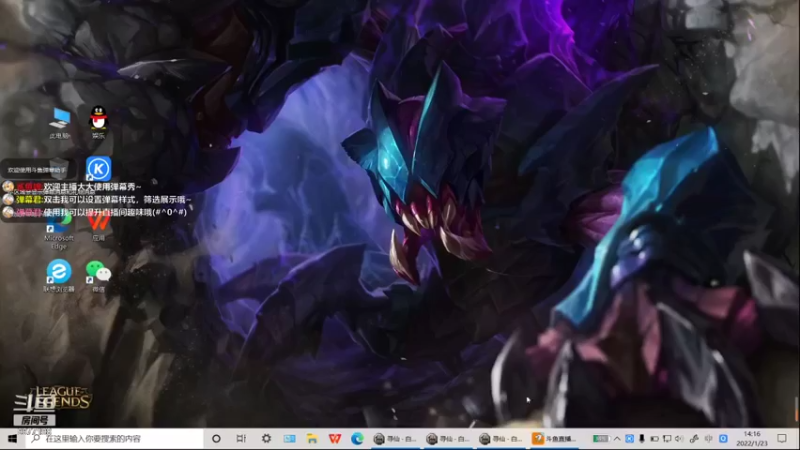Image resolution: width=800 pixels, height=450 pixels.
Task: Open the red WPS desktop shortcut
Action: [x=98, y=227]
